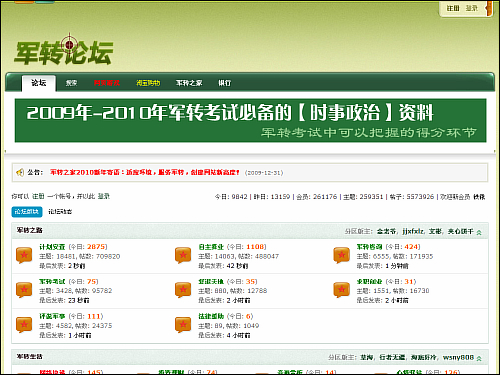Open the 自主择业 forum board
500x375 pixels.
(x=211, y=247)
